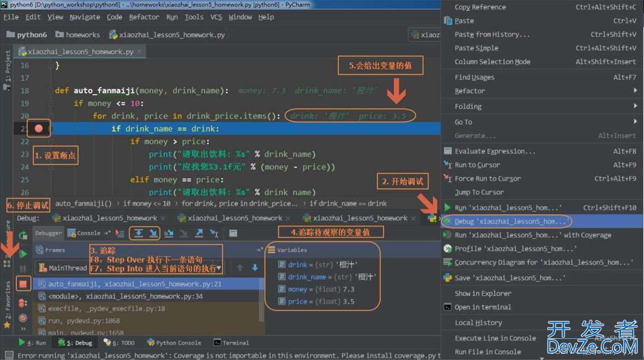
Task: Stop debugging with the red square
Action: (23, 284)
